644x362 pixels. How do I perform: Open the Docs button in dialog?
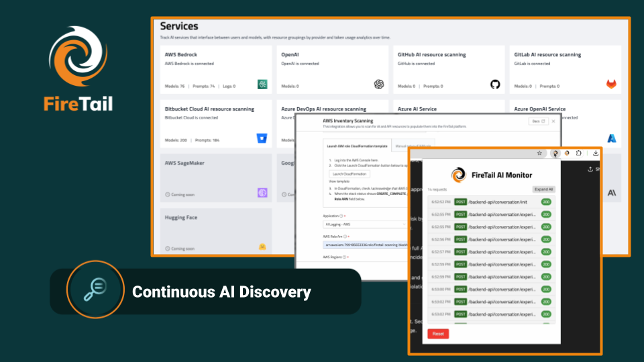click(538, 121)
